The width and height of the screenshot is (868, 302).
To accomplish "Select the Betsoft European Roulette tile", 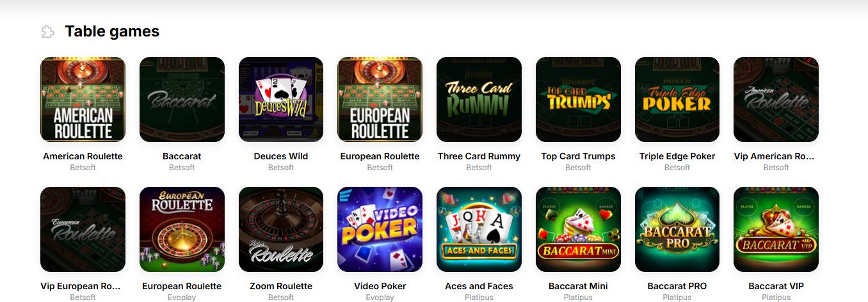I will 380,99.
